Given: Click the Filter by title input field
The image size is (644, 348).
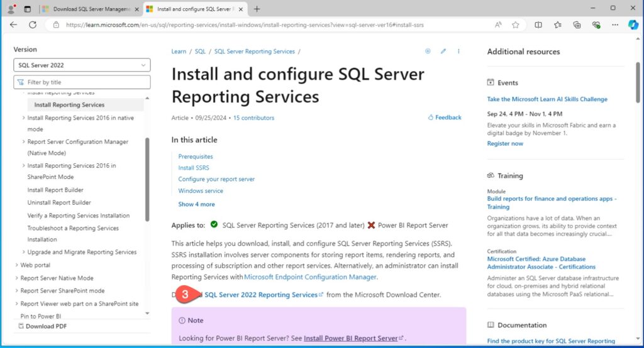Looking at the screenshot, I should pos(85,82).
